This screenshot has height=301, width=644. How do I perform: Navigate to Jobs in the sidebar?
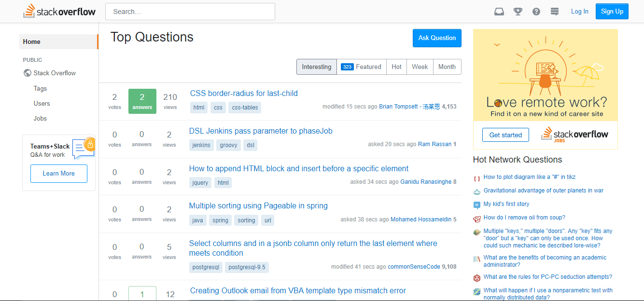[40, 118]
